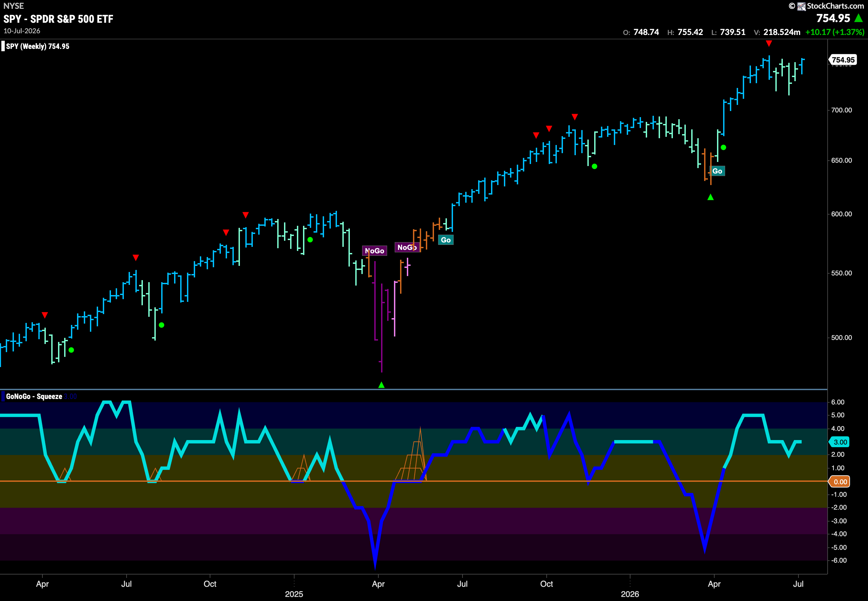Click the green dot near November 2025 dip
The width and height of the screenshot is (868, 601).
[595, 166]
